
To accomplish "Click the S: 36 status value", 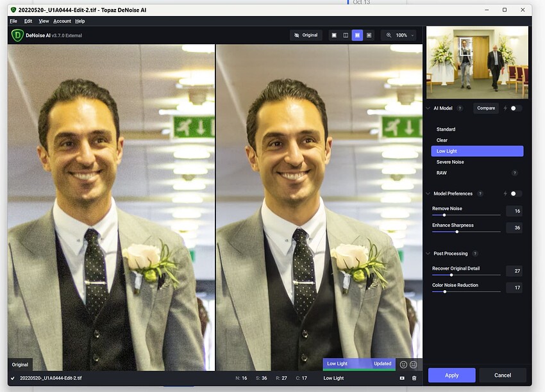I will click(x=262, y=378).
